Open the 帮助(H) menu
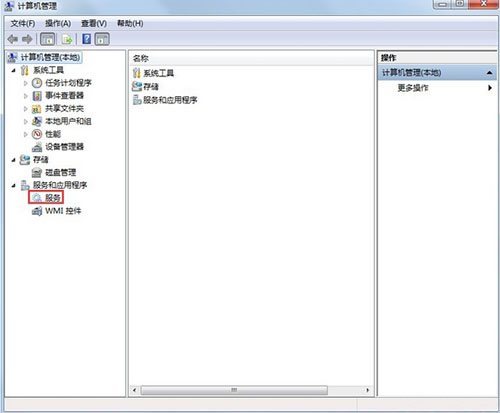 coord(130,24)
